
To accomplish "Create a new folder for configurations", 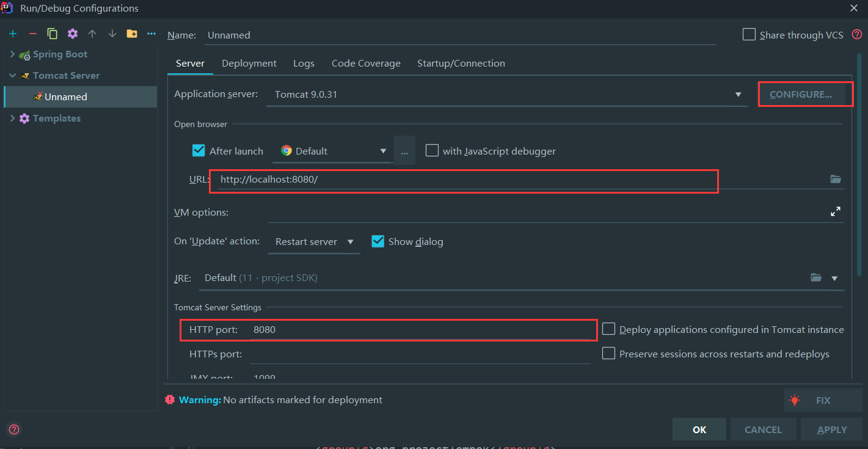I will [x=132, y=34].
